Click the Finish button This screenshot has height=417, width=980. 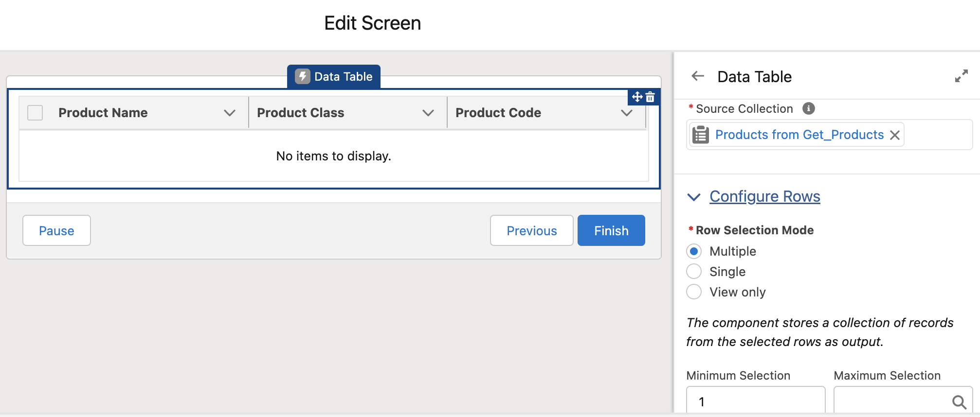click(611, 230)
